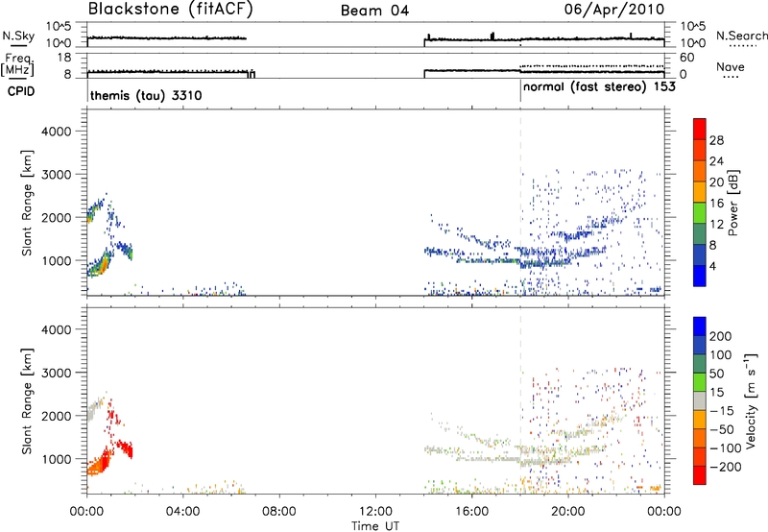
Task: Click the blue top of the Velocity colorbar
Action: tap(700, 326)
